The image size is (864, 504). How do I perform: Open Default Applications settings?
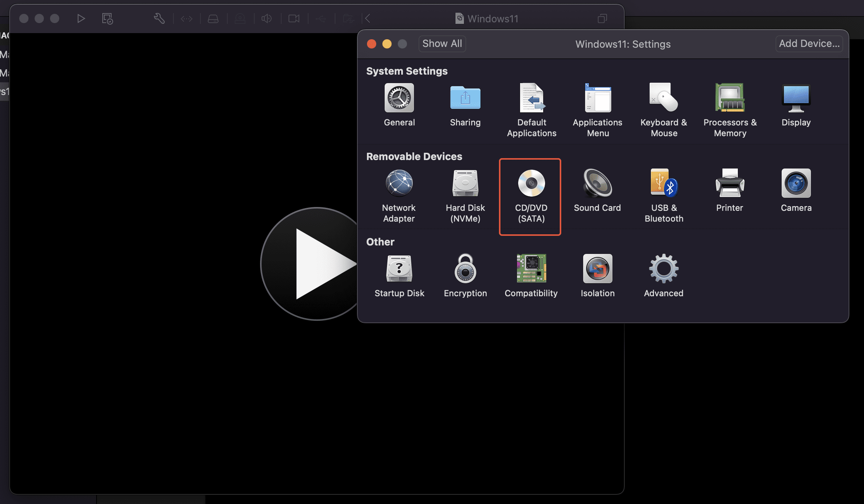532,111
